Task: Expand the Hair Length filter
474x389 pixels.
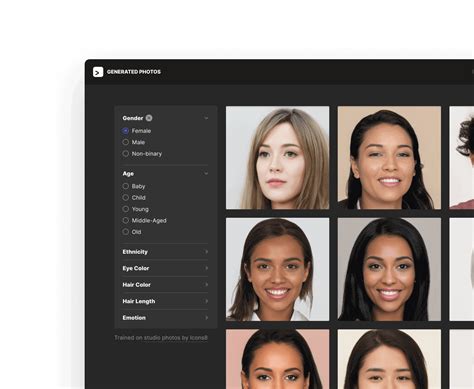Action: 165,301
